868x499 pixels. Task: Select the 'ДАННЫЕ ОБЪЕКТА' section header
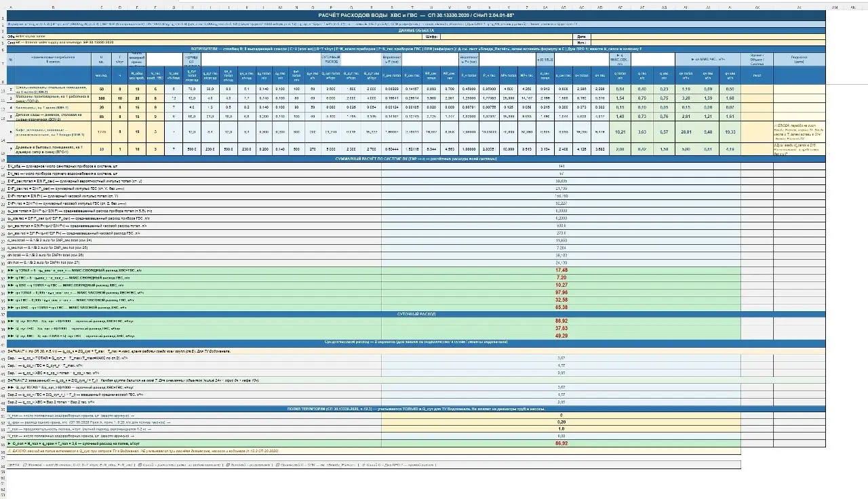(x=416, y=31)
